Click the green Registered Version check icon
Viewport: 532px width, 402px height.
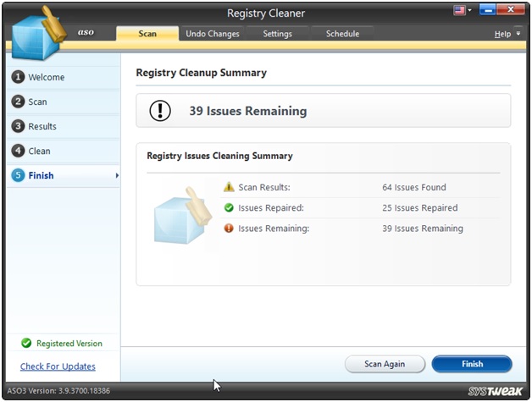pyautogui.click(x=26, y=344)
